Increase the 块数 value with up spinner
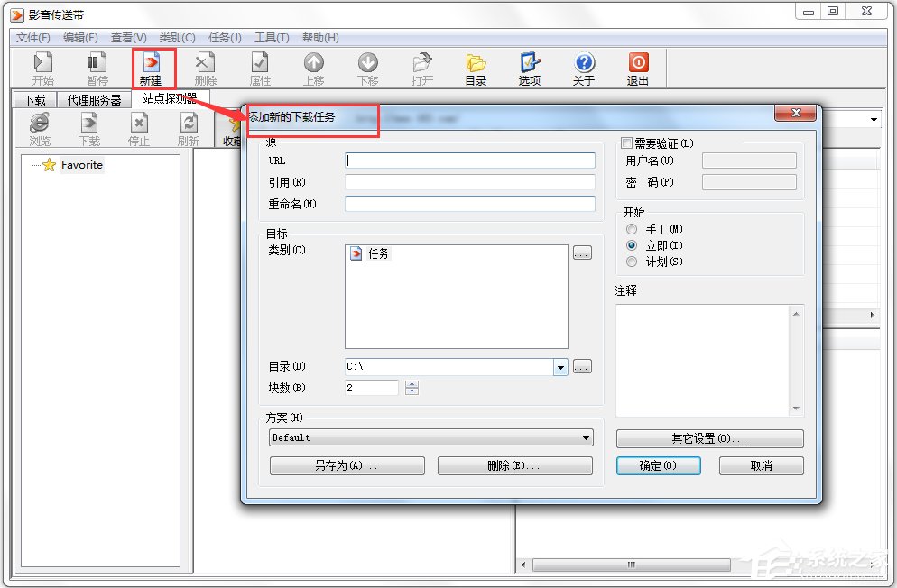897x588 pixels. point(412,383)
